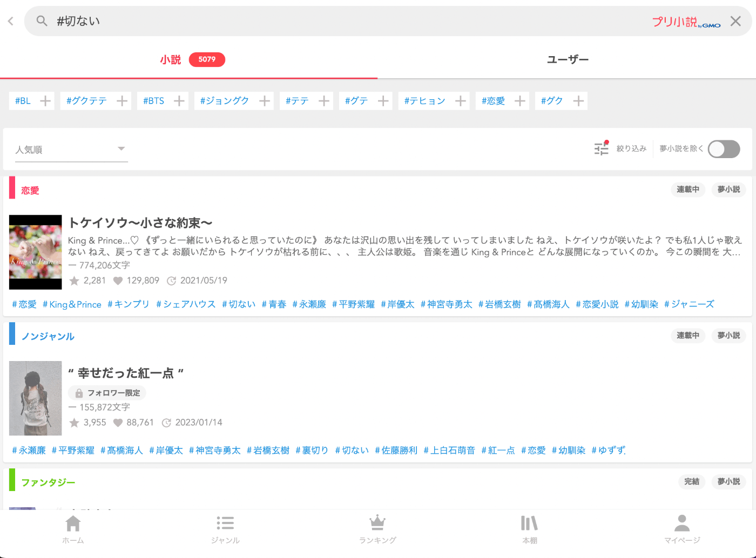Open novel title トケイソウ〜小さな約束〜

(140, 222)
